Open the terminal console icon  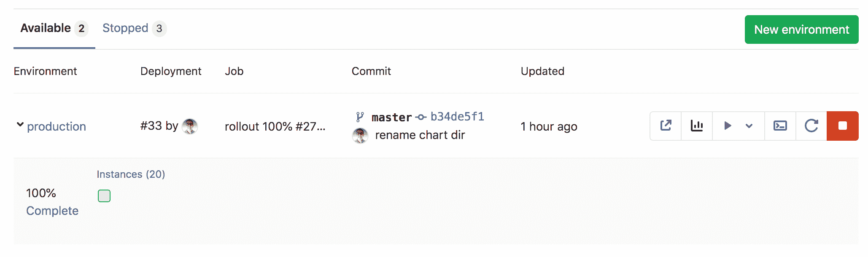tap(780, 126)
